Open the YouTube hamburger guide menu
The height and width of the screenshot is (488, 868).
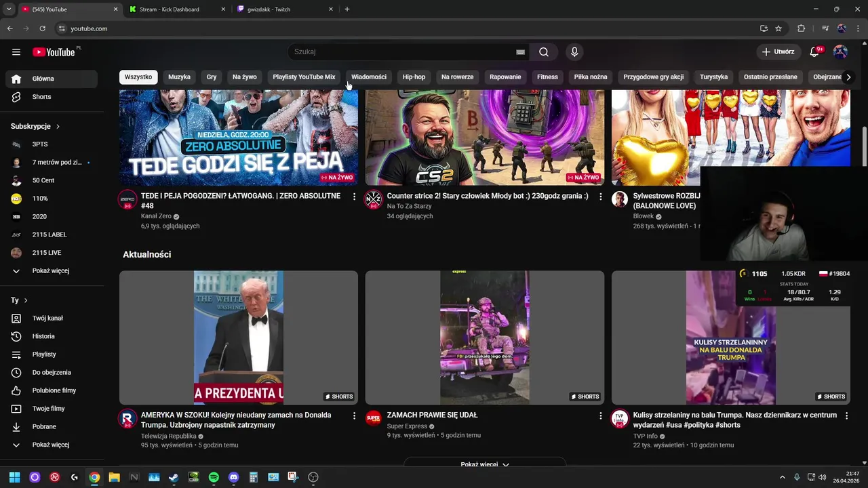16,52
